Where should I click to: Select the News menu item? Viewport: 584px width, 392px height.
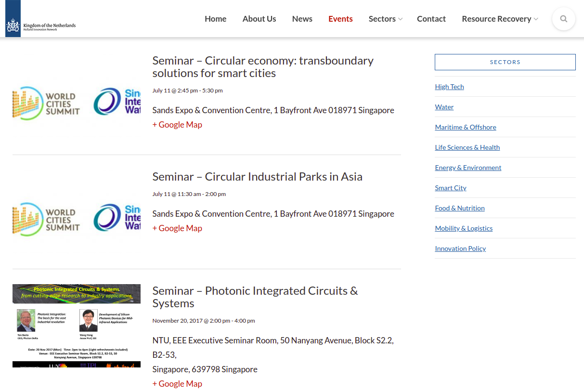pos(302,19)
